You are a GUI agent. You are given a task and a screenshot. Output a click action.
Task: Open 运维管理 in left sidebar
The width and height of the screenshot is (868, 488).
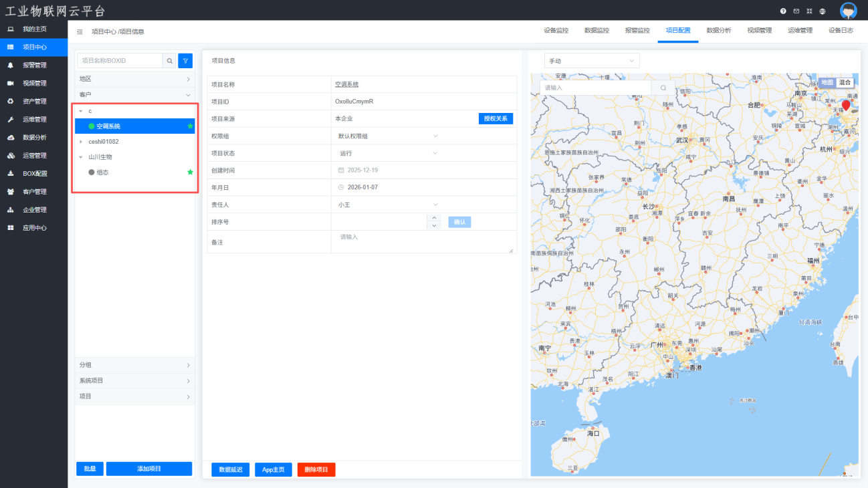pos(34,120)
